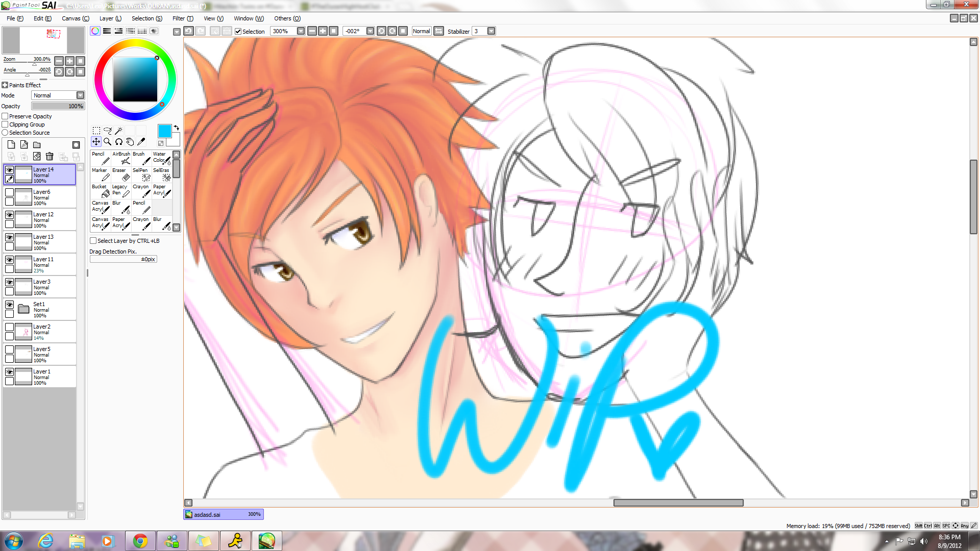This screenshot has height=551, width=980.
Task: Zoom out using navigator minus button
Action: point(59,61)
